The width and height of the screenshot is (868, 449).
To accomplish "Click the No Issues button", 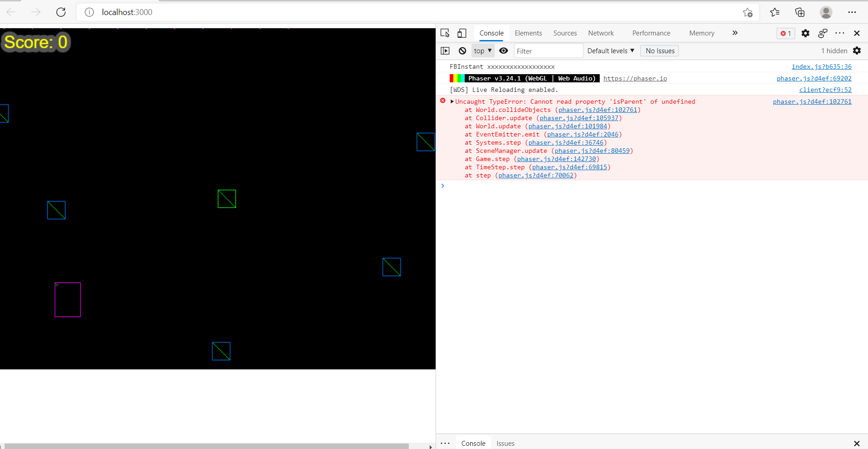I will coord(660,51).
